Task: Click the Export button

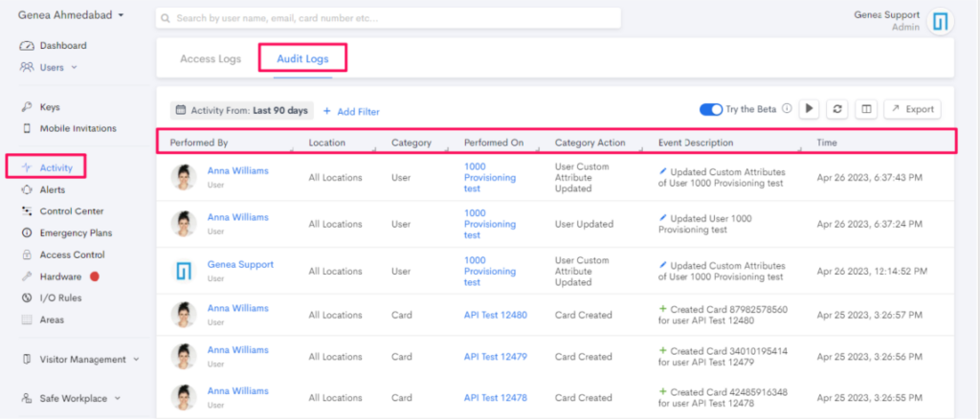Action: click(912, 109)
